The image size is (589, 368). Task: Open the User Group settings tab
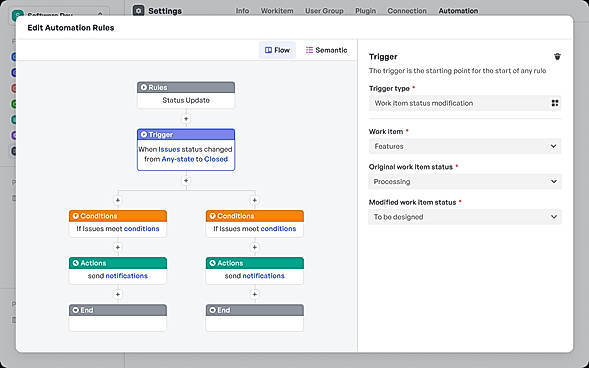point(324,11)
